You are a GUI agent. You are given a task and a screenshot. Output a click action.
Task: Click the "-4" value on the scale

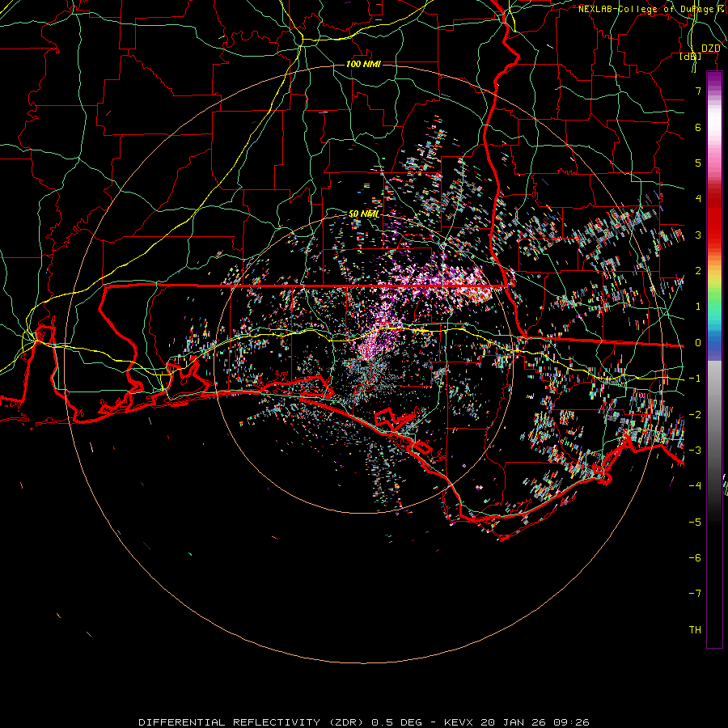695,486
